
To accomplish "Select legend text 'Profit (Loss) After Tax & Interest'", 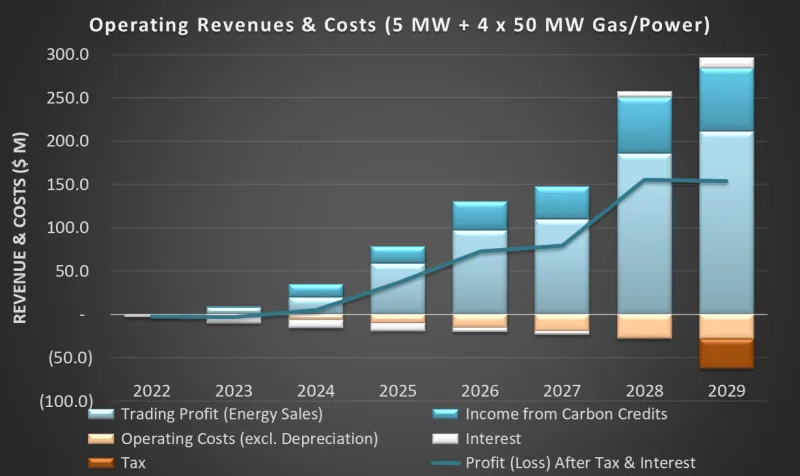I will coord(581,463).
